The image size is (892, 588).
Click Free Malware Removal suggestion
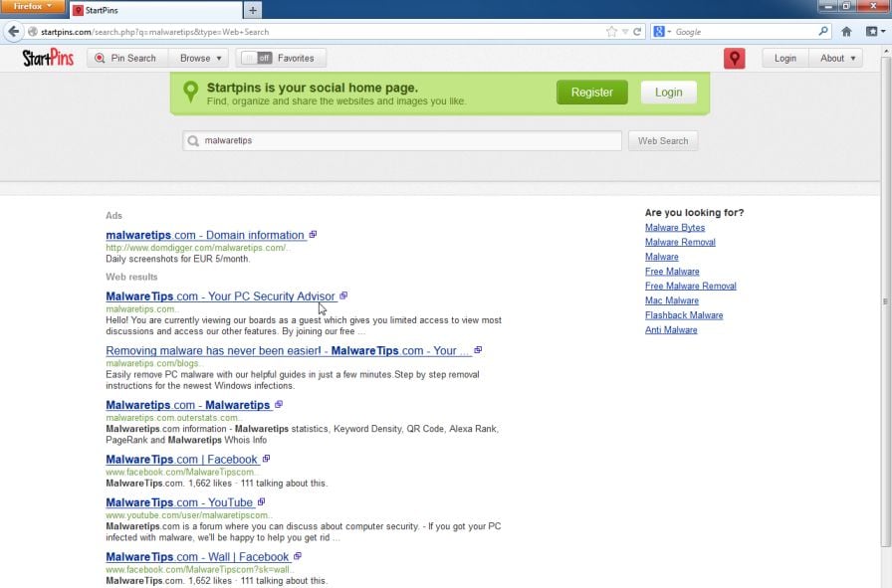[691, 286]
